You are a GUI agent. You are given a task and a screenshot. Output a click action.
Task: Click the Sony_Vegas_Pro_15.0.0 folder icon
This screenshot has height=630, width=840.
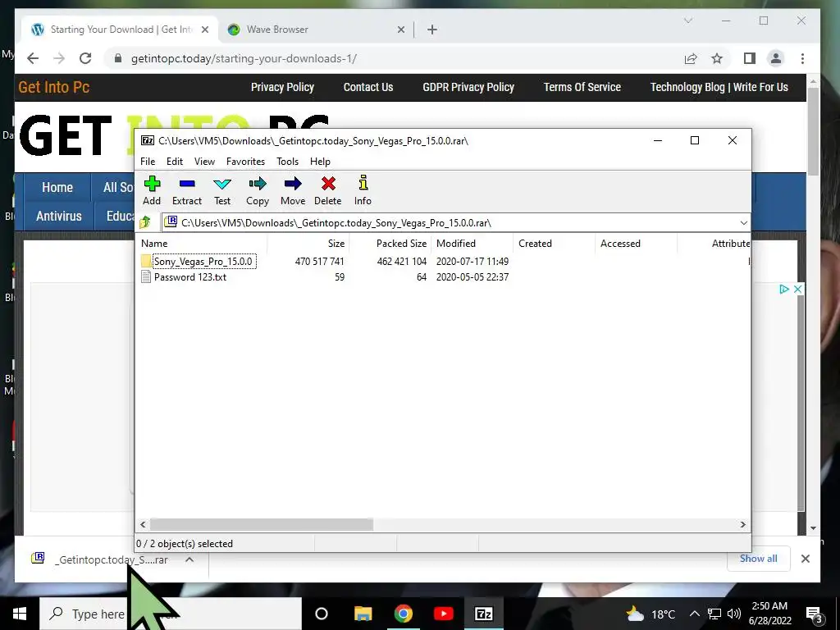(x=146, y=261)
